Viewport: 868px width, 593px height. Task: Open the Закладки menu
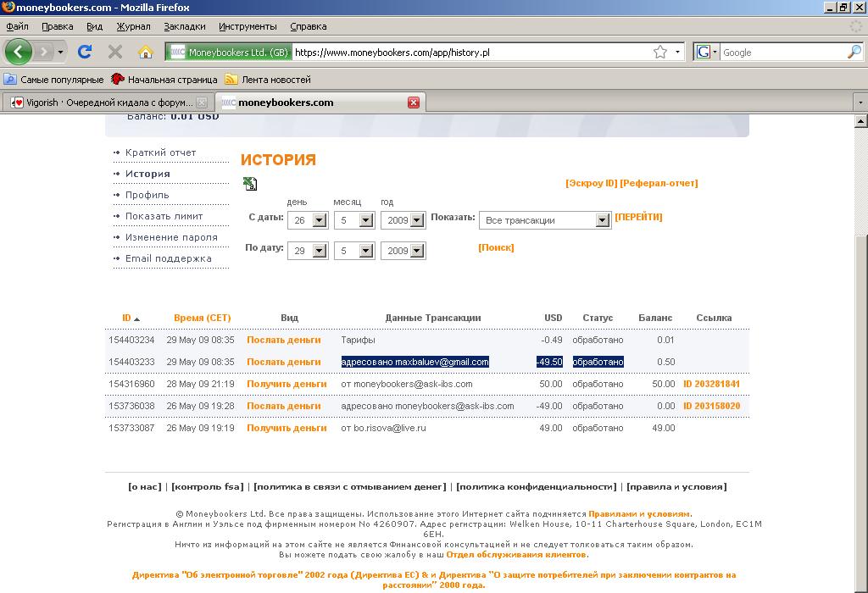point(184,26)
